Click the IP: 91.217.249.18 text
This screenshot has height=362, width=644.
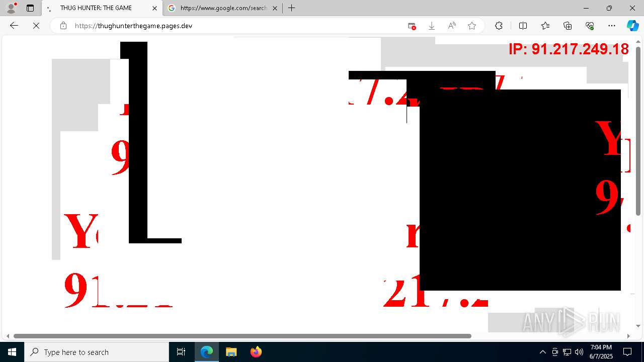click(x=569, y=49)
